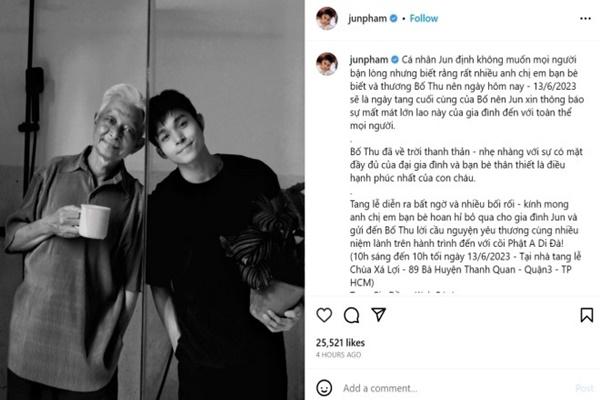Open comments via the speech bubble icon

click(x=351, y=315)
